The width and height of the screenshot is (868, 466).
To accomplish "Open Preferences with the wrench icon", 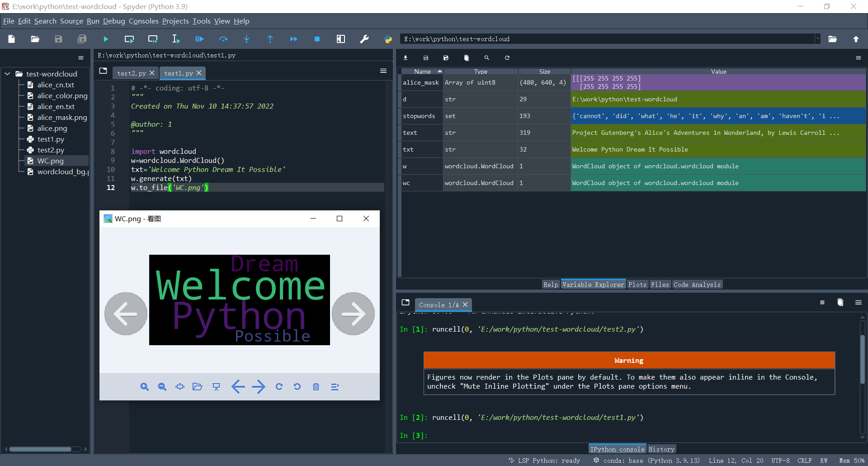I will pos(364,39).
